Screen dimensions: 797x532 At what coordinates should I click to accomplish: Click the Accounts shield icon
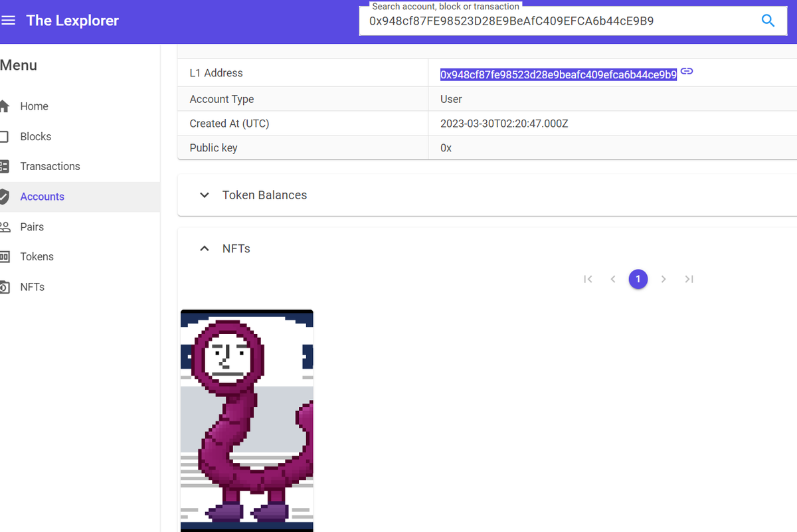tap(4, 197)
